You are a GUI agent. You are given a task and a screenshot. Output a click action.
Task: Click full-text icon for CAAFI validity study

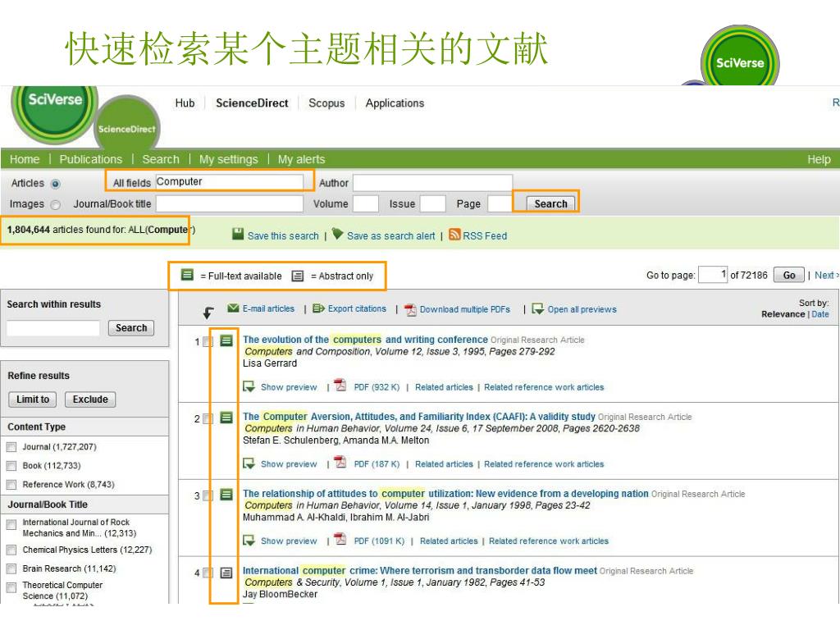(226, 418)
